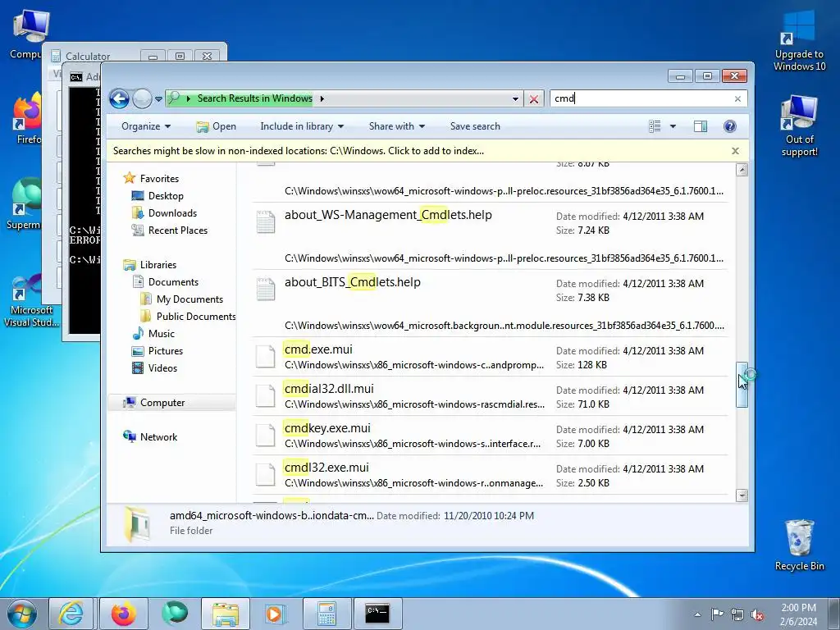Click the vertical scrollbar thumb in results
840x630 pixels.
point(742,385)
